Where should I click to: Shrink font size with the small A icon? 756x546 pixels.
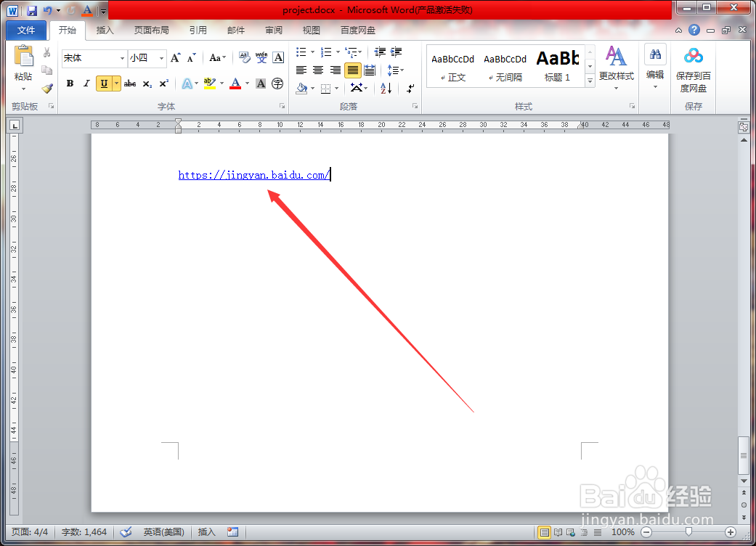[x=192, y=58]
